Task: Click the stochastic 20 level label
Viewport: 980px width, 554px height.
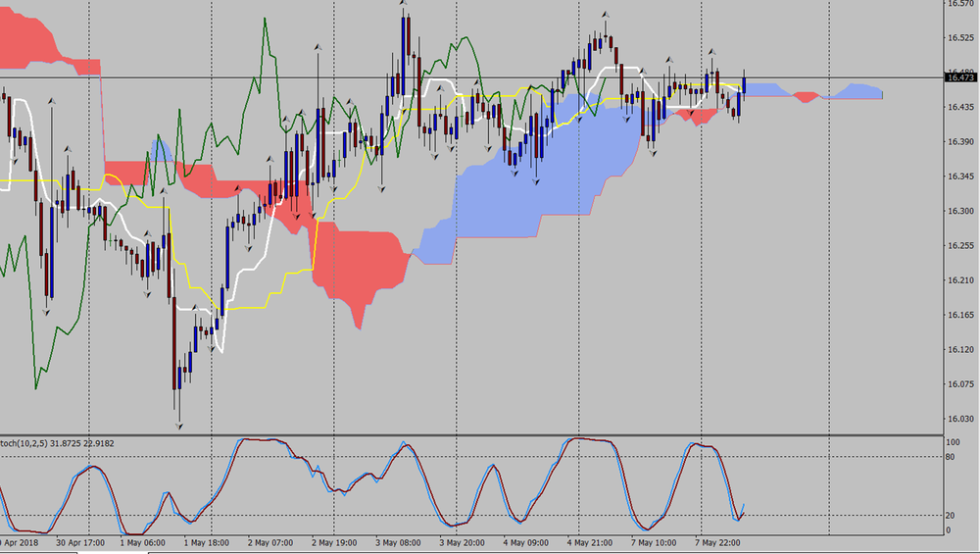Action: [x=950, y=515]
